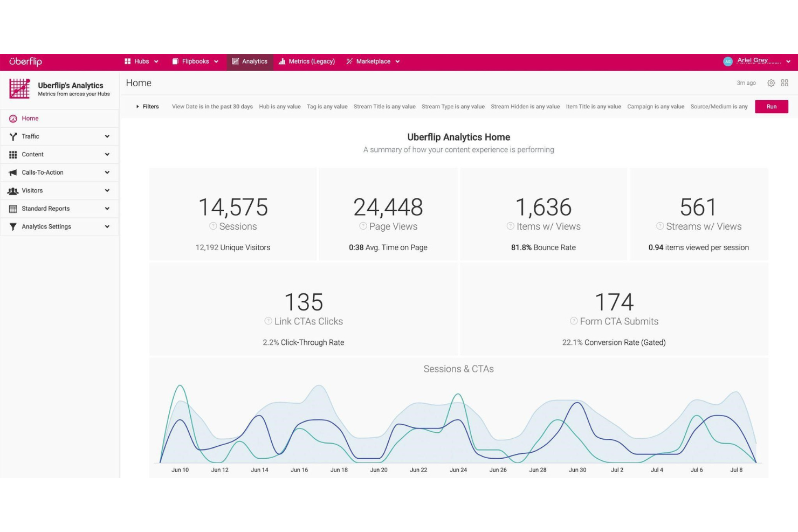Open the Marketplace dropdown arrow
Screen dimensions: 798x532
[397, 62]
